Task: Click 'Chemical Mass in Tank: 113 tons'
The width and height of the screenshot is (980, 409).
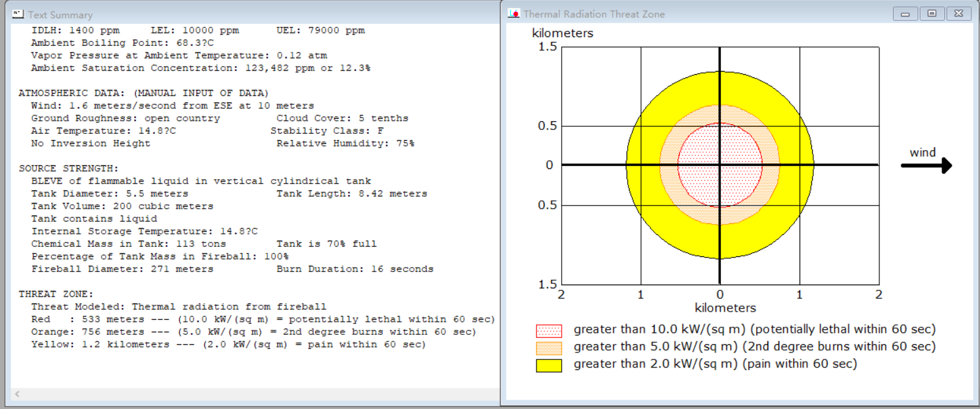Action: coord(128,244)
